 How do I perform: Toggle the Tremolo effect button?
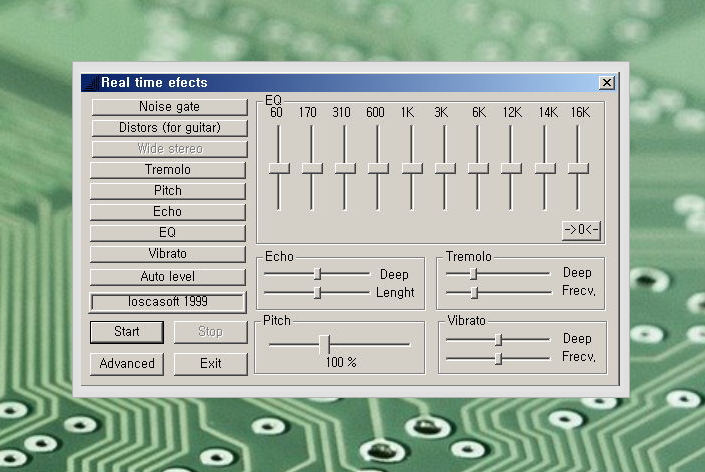pos(168,170)
